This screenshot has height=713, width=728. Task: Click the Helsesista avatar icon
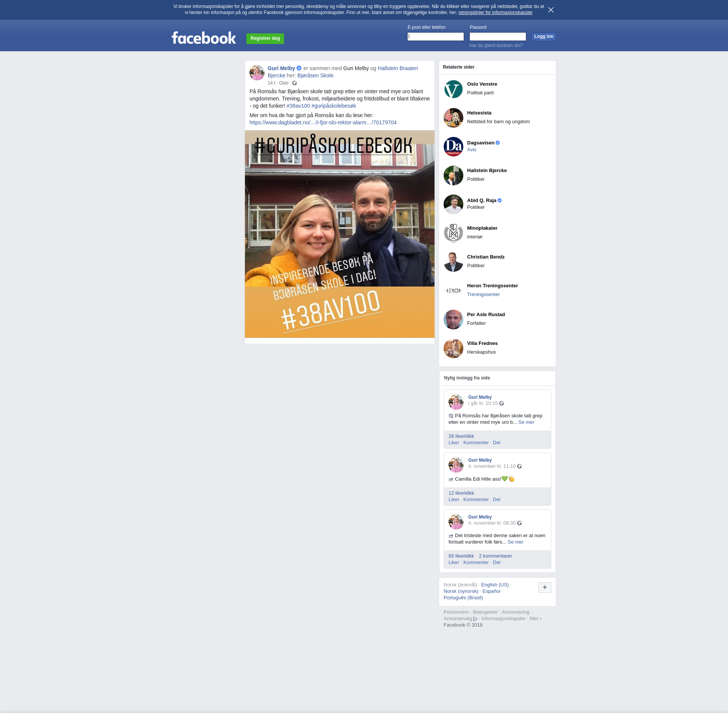(453, 118)
